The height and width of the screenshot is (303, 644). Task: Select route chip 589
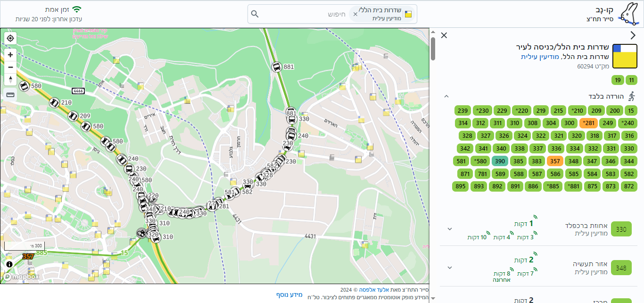501,174
